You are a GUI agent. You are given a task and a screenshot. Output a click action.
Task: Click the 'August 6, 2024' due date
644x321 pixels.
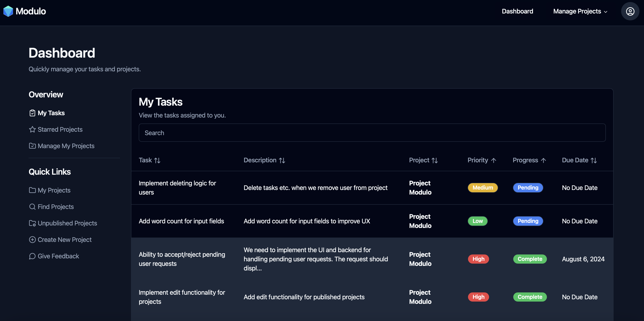583,259
